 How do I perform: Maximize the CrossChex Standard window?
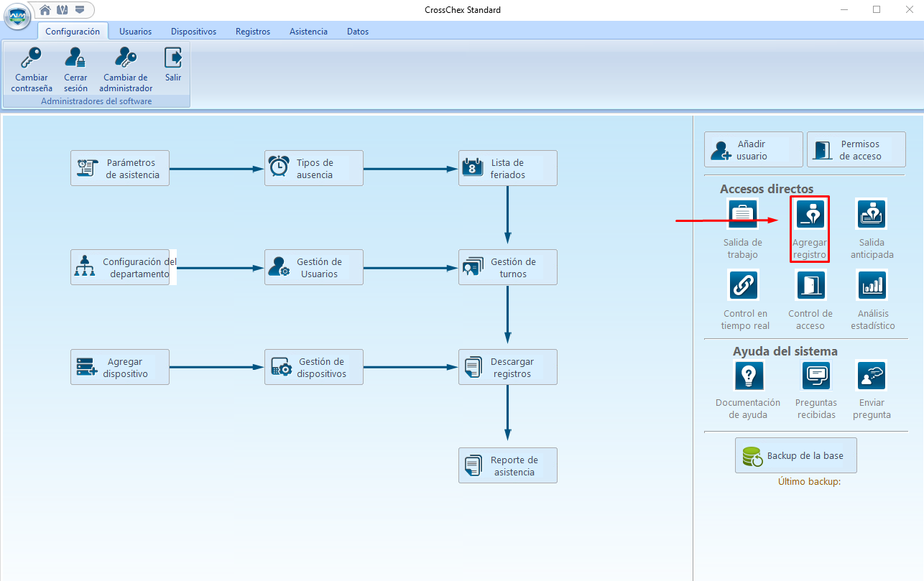coord(877,9)
